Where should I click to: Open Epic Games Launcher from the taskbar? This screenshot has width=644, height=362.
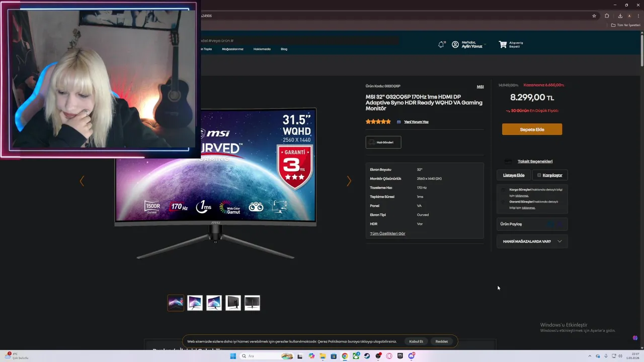click(400, 356)
